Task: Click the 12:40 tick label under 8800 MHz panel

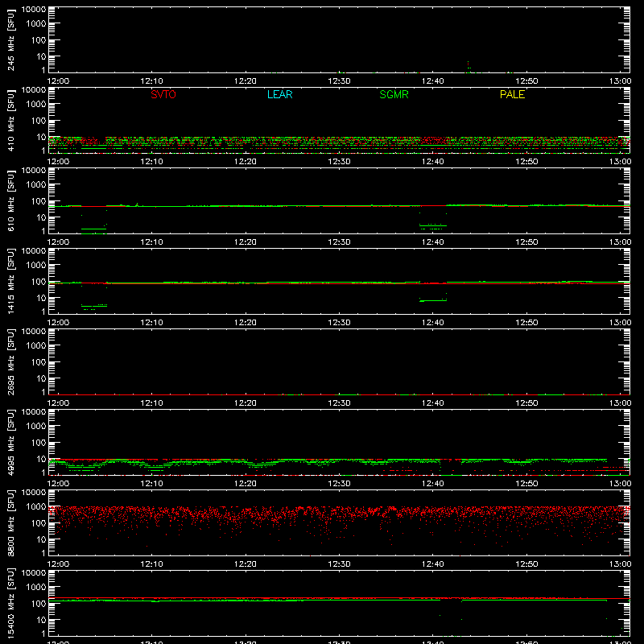Action: click(x=432, y=564)
